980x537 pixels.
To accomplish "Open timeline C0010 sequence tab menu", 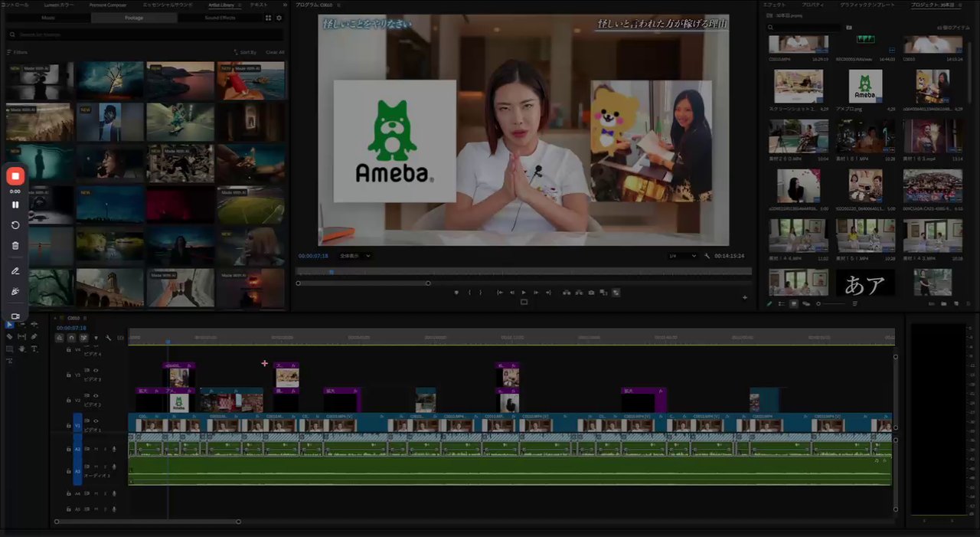I will click(85, 317).
